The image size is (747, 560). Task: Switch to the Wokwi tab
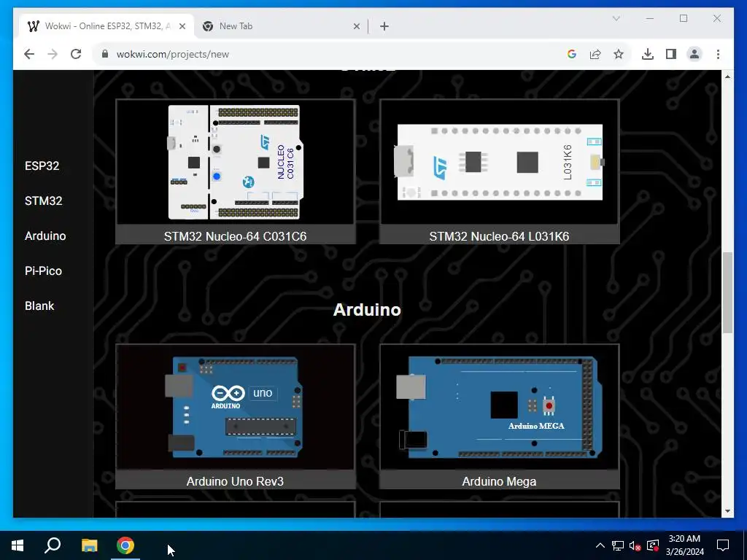click(107, 26)
